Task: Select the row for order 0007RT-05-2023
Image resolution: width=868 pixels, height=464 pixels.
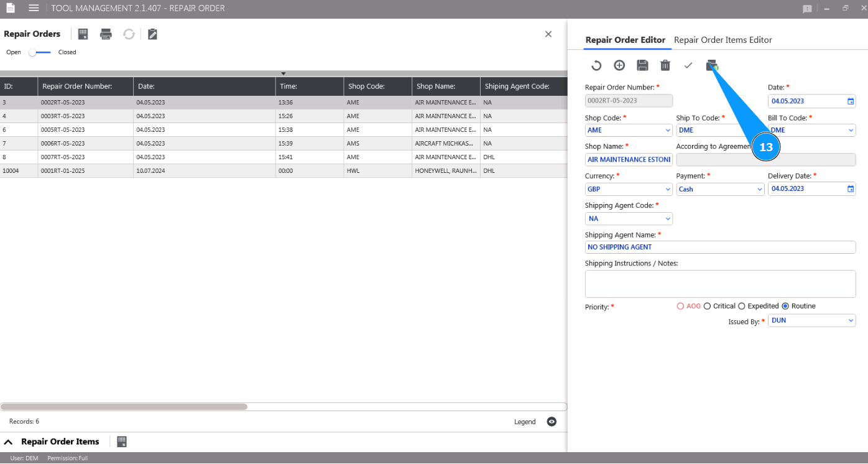Action: click(284, 157)
